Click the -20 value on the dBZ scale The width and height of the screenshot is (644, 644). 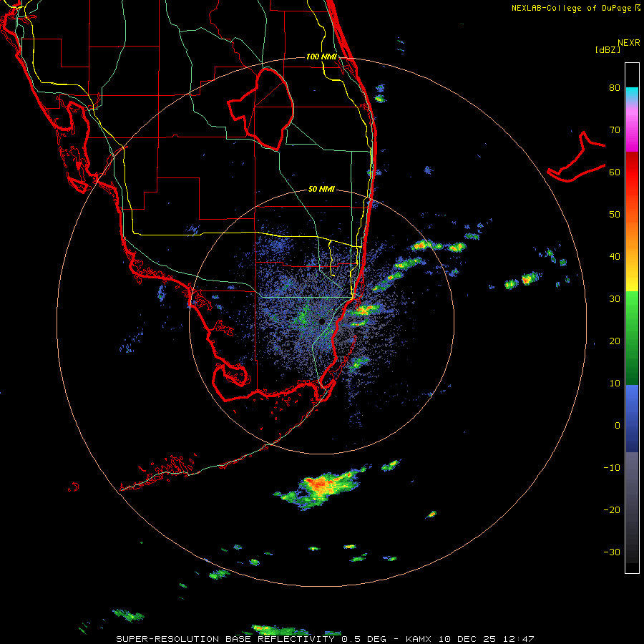(x=612, y=510)
